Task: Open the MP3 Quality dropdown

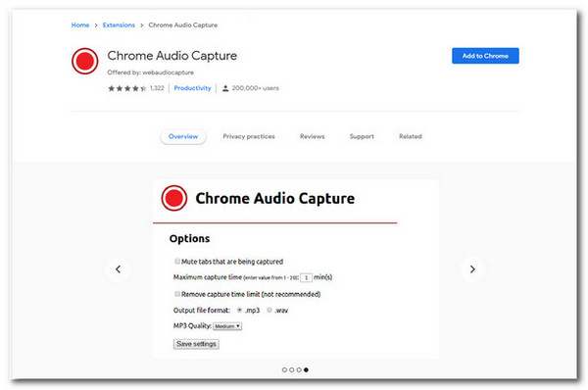Action: point(227,326)
